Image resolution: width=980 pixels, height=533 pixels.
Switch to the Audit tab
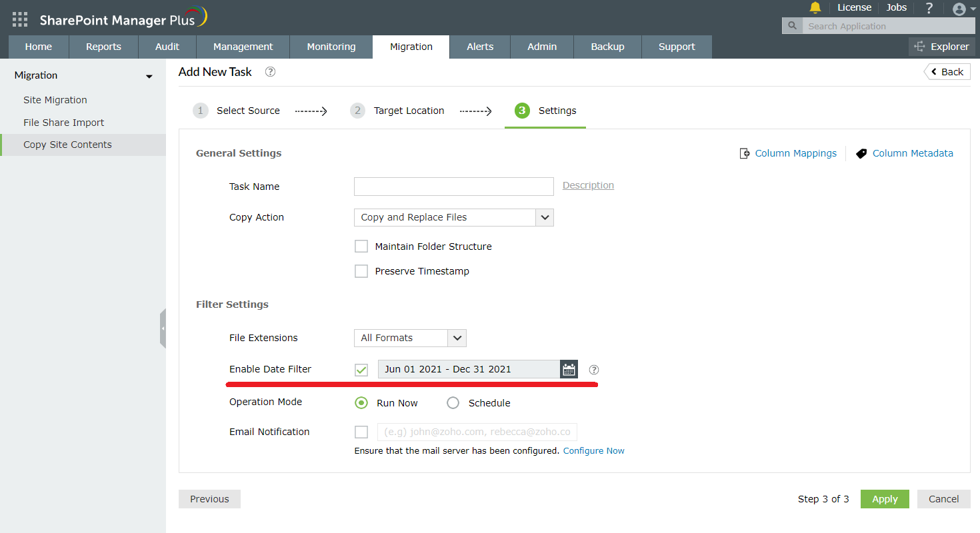167,47
